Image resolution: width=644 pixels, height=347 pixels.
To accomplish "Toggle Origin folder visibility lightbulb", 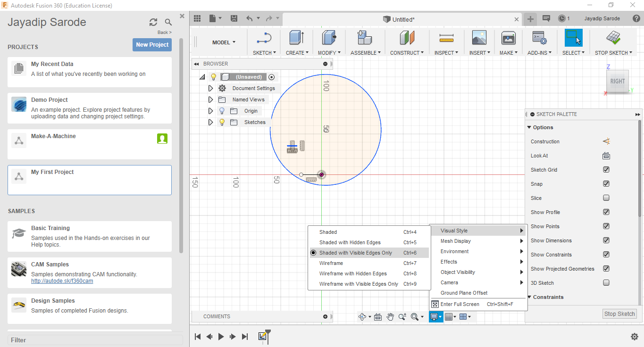I will pos(222,111).
